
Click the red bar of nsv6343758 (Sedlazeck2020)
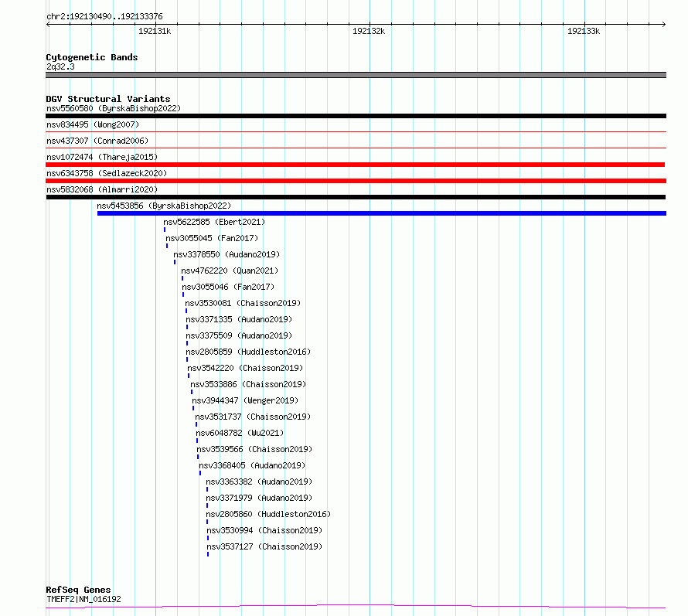click(x=356, y=181)
